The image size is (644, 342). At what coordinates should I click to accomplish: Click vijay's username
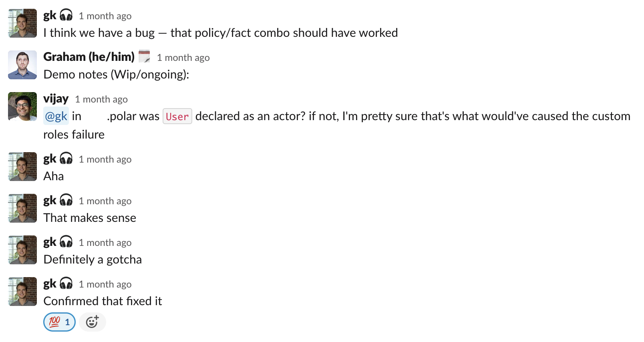click(56, 99)
